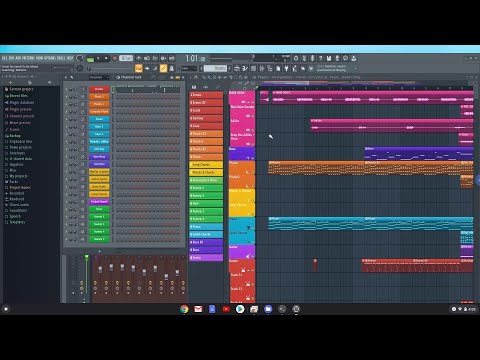Open the Soundfonts browser folder

16,210
